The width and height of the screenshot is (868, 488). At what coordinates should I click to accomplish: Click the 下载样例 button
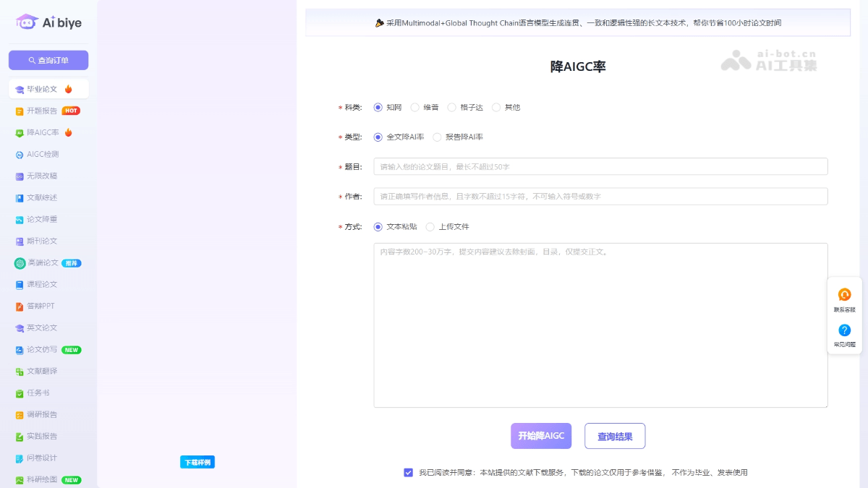(x=197, y=462)
